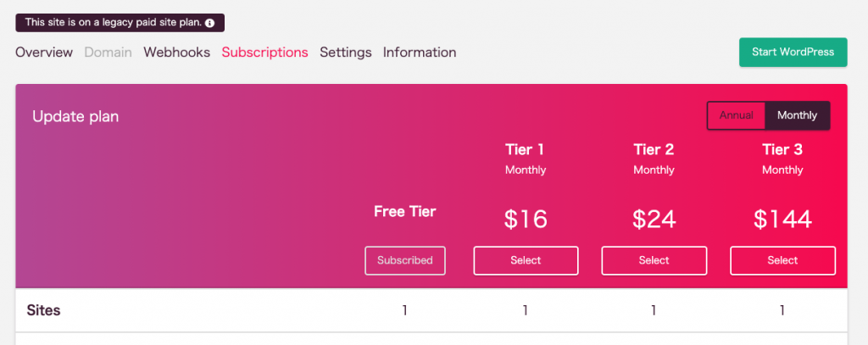Switch billing to Monthly

point(797,115)
